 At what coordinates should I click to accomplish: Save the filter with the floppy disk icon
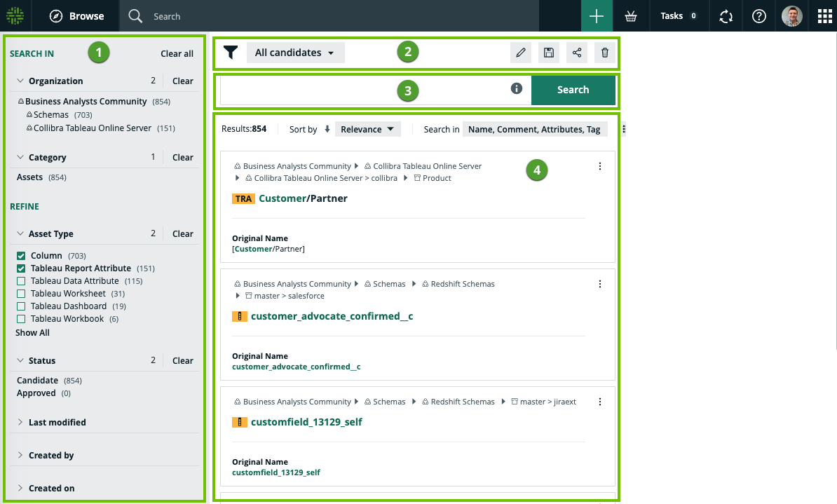[x=549, y=53]
